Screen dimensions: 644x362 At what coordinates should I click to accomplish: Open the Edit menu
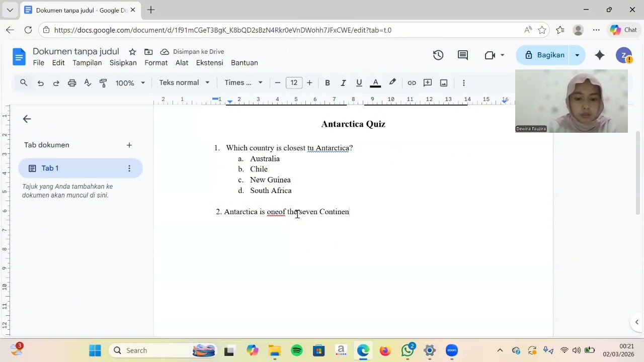click(58, 63)
